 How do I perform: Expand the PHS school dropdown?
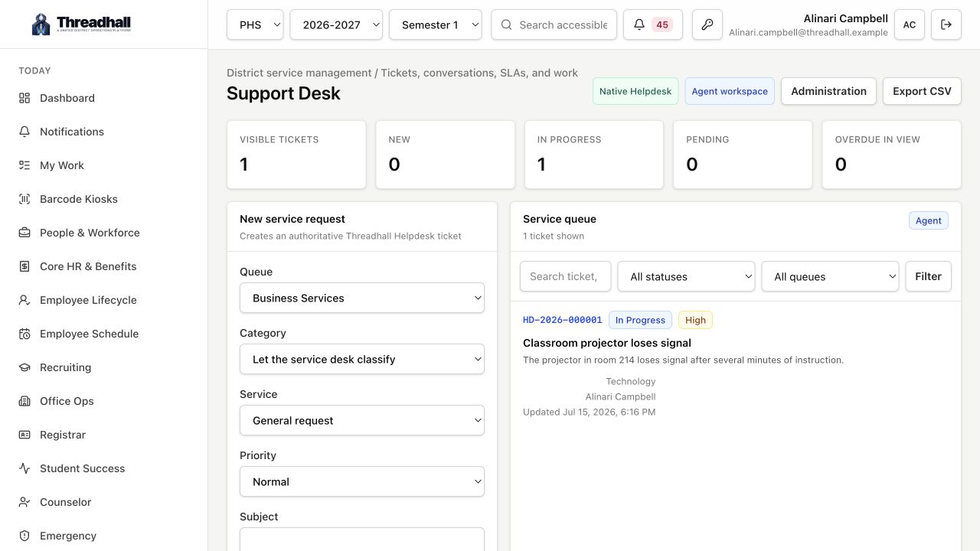coord(255,24)
